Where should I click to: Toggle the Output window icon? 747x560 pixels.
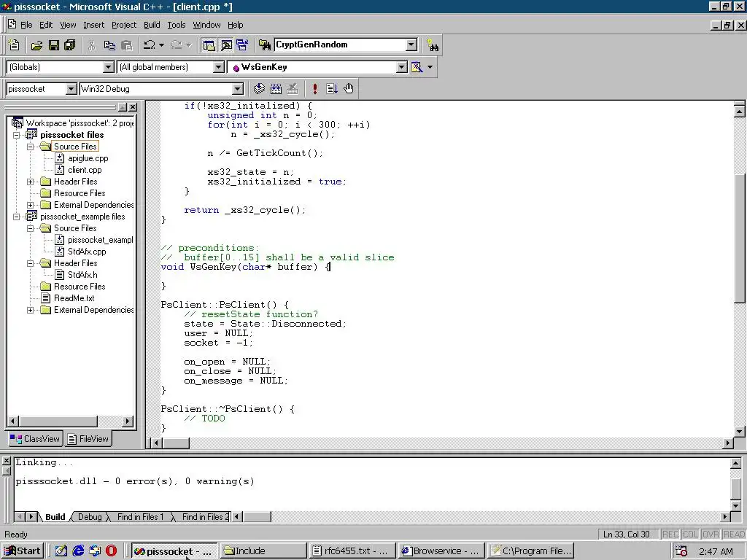[226, 44]
